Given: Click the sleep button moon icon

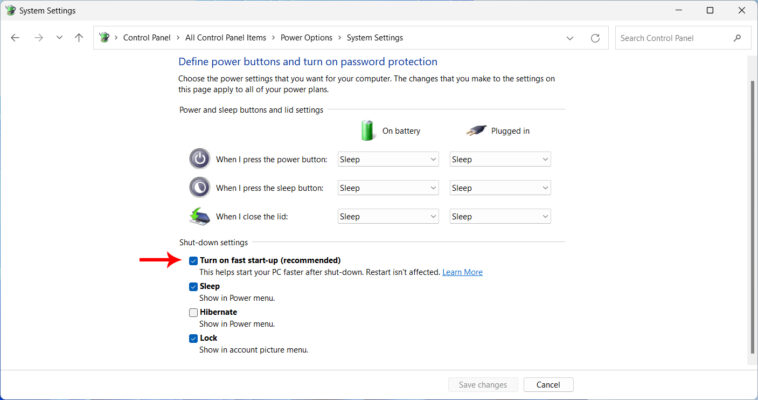Looking at the screenshot, I should pos(199,187).
